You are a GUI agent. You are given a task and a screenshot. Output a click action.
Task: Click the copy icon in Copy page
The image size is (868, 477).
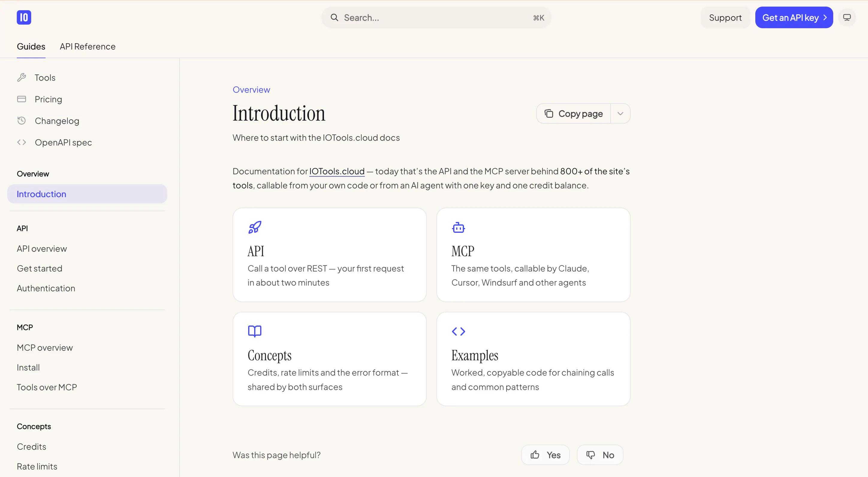click(x=549, y=114)
